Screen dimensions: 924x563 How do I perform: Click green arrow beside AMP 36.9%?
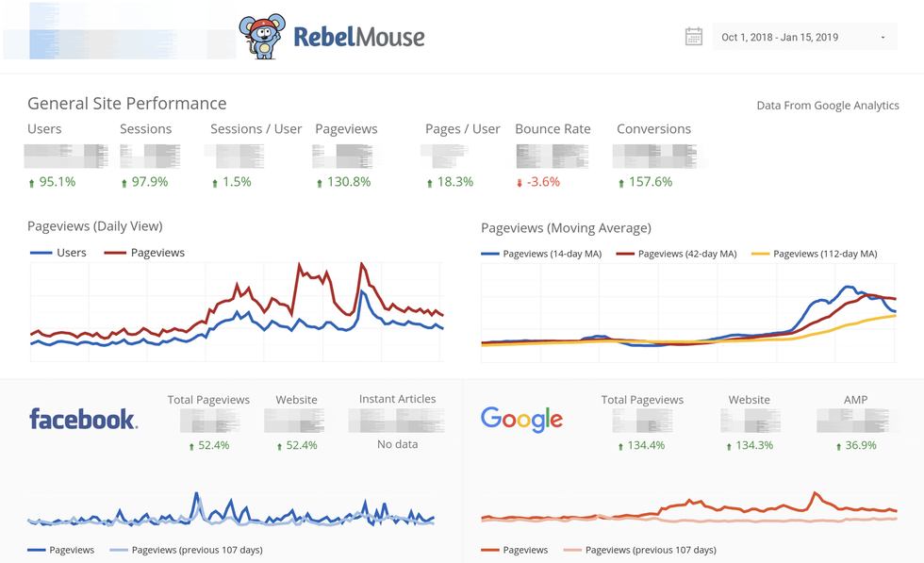(x=838, y=446)
